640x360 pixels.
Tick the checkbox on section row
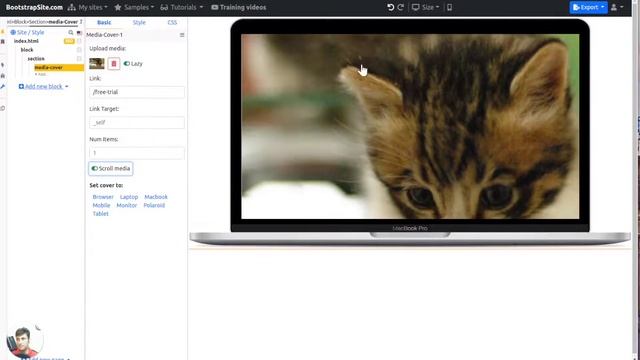pyautogui.click(x=79, y=59)
